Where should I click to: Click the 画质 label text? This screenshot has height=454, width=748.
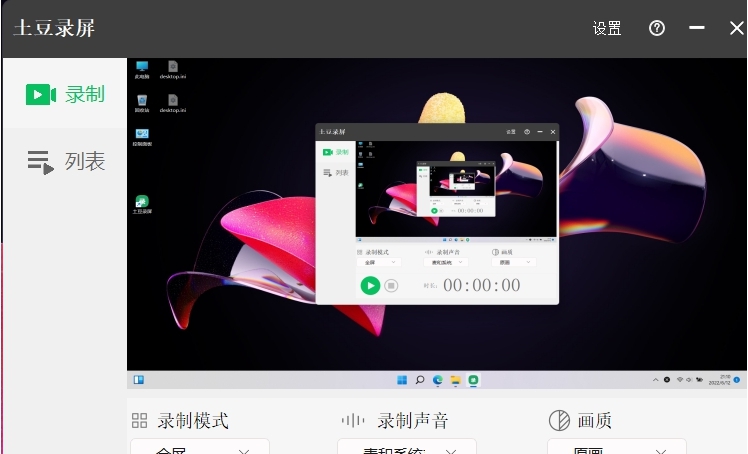click(x=594, y=421)
